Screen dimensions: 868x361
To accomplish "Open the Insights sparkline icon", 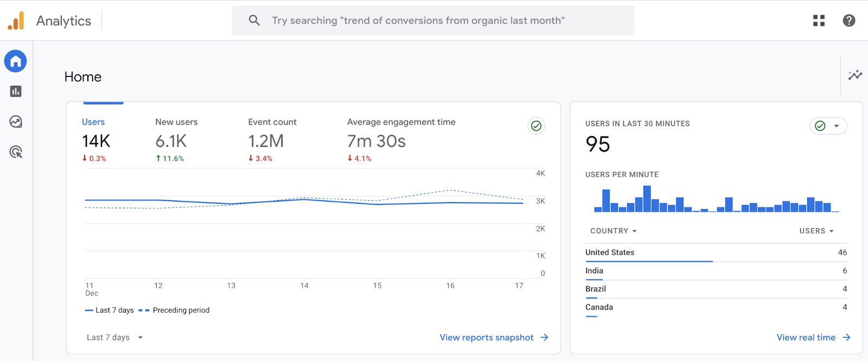I will 855,75.
